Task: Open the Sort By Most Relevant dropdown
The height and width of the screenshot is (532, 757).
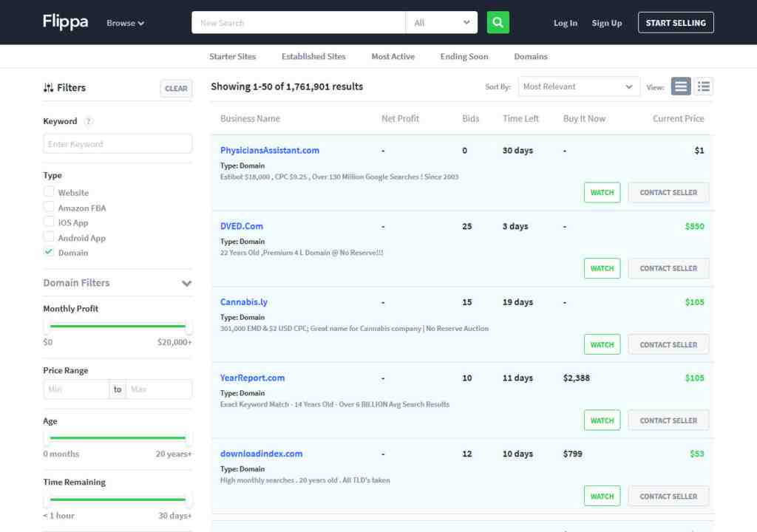Action: tap(579, 86)
